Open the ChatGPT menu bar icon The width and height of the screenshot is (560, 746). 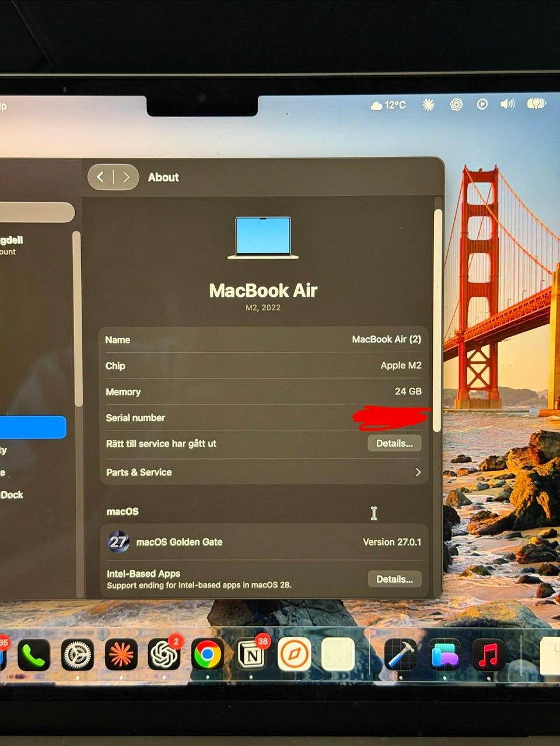(x=456, y=104)
